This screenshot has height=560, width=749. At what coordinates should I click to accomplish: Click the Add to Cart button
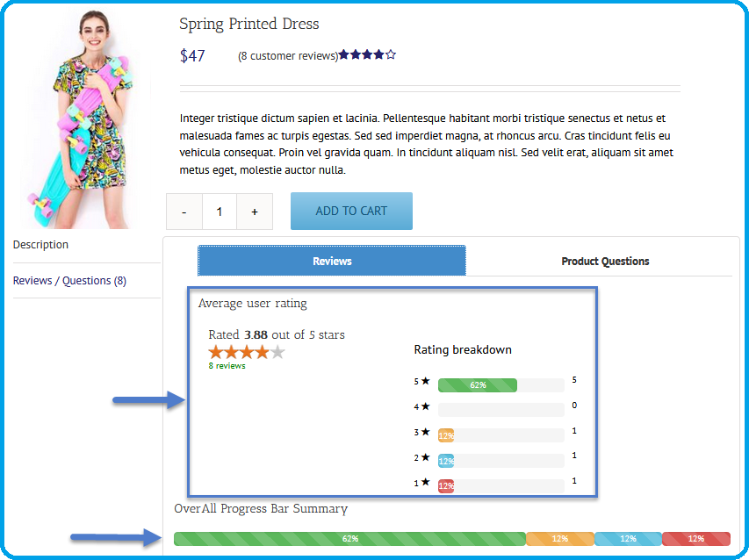pos(351,211)
